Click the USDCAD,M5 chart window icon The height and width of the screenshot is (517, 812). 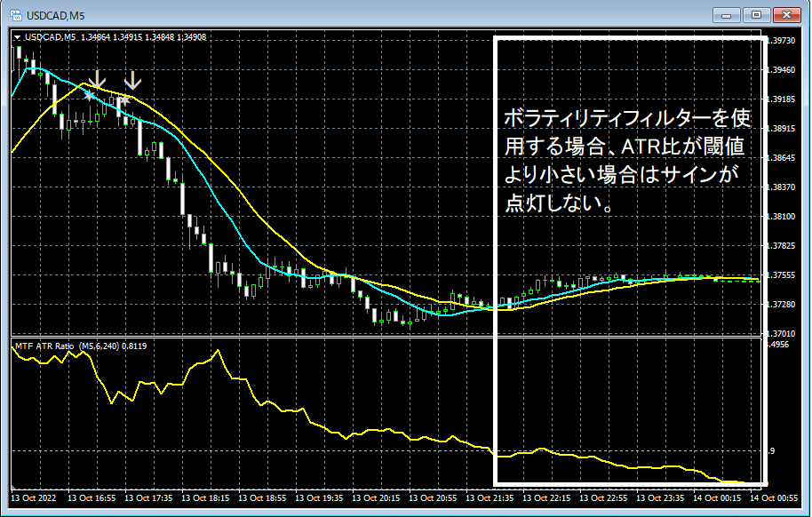(16, 15)
